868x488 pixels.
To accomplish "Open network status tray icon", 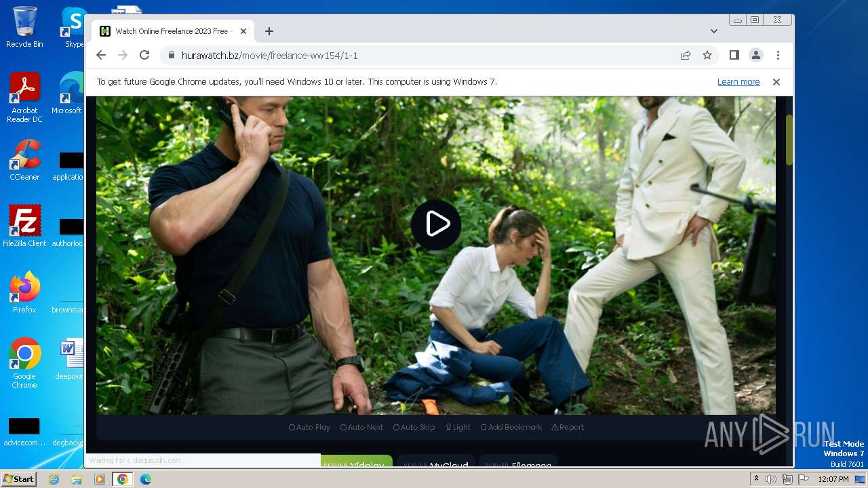I will [x=787, y=479].
